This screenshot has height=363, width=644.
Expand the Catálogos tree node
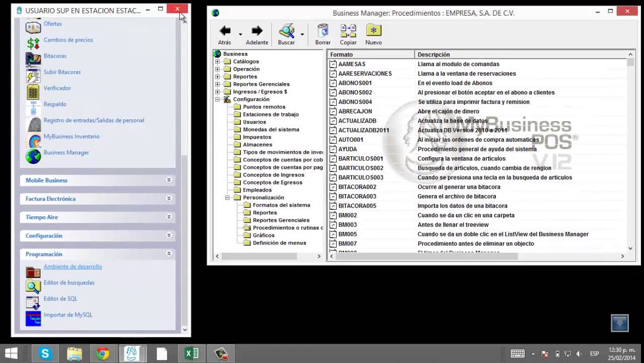pos(218,62)
